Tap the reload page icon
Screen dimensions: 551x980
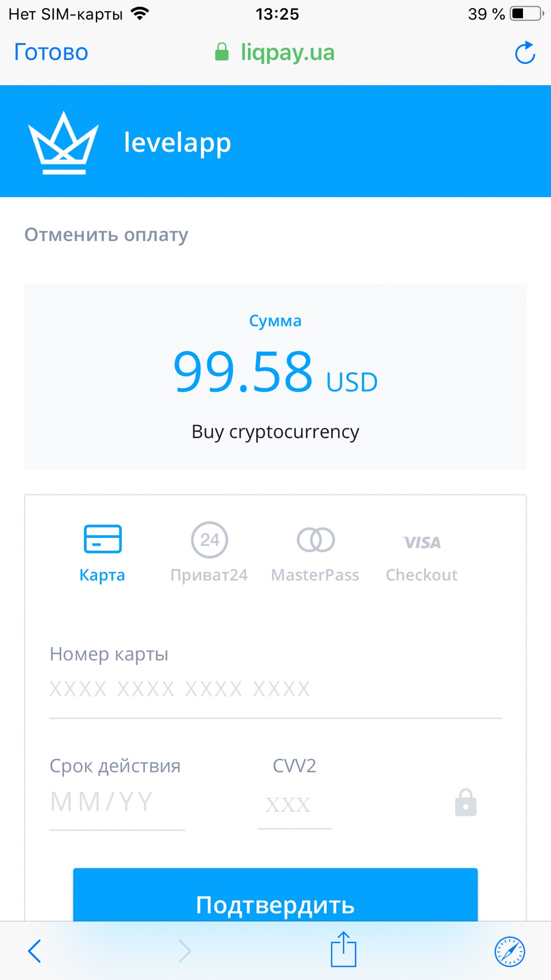[x=525, y=53]
